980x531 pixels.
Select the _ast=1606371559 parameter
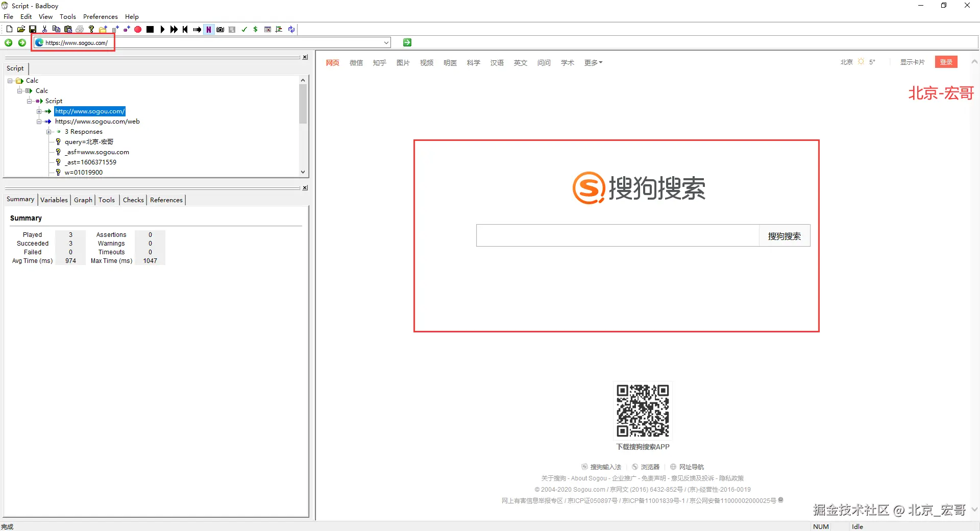point(90,162)
